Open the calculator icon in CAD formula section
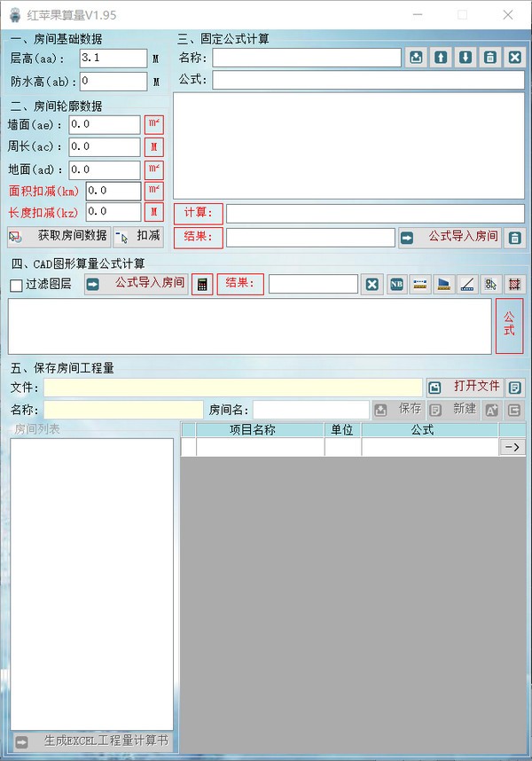Screen dimensions: 532x761 coord(202,284)
